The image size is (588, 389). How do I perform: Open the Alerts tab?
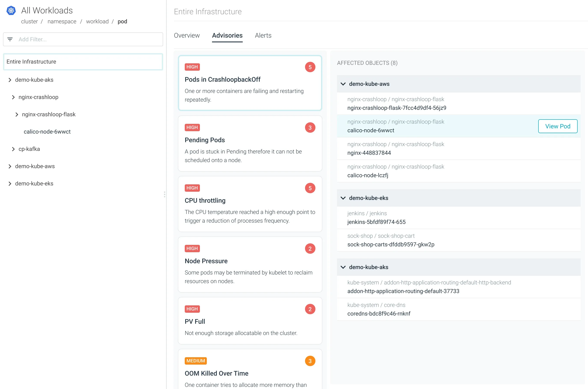click(x=263, y=35)
